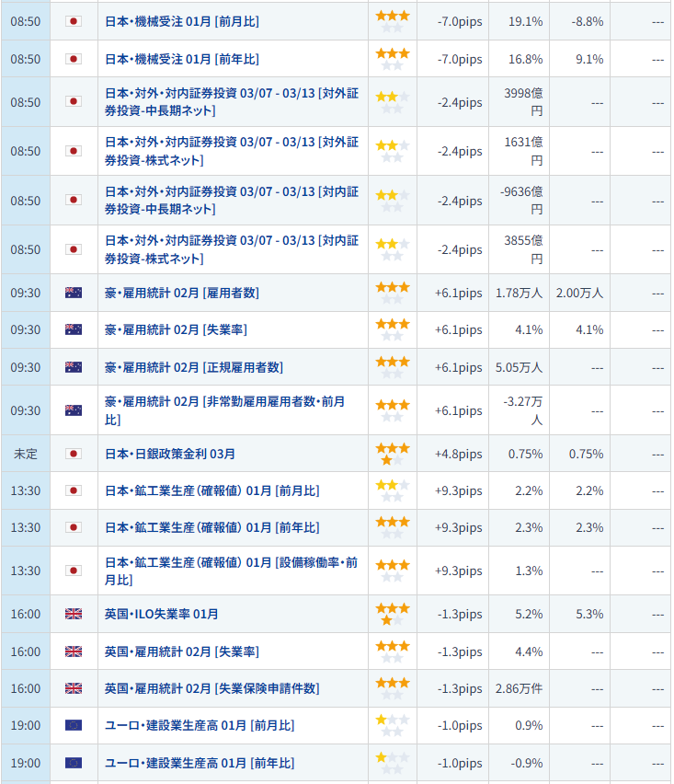Image resolution: width=674 pixels, height=784 pixels.
Task: Click the star rating for ユーロ・建設業生産高 [前年比]
Action: [393, 763]
